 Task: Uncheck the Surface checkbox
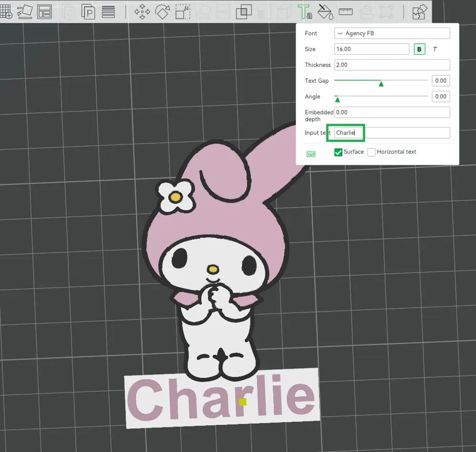(x=338, y=152)
